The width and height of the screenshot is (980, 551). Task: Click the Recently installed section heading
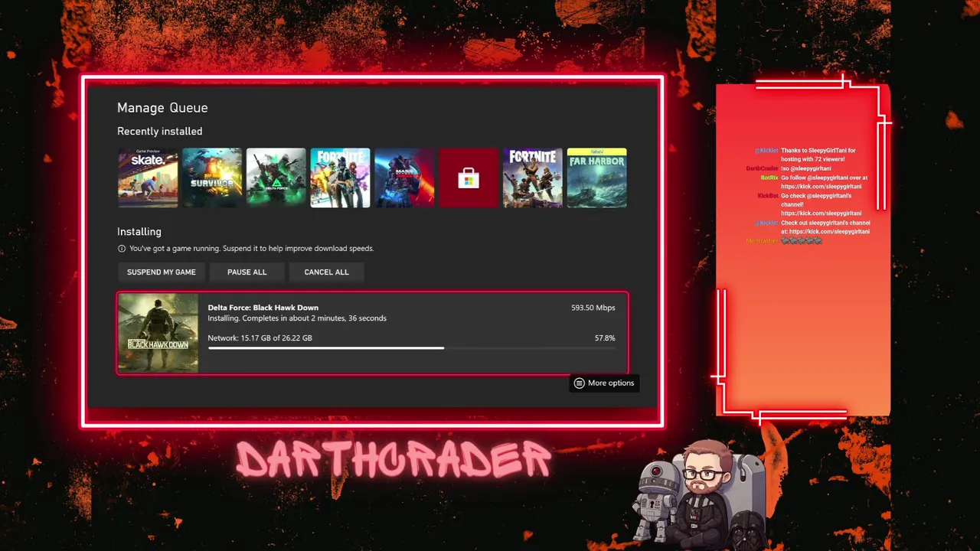click(x=160, y=132)
